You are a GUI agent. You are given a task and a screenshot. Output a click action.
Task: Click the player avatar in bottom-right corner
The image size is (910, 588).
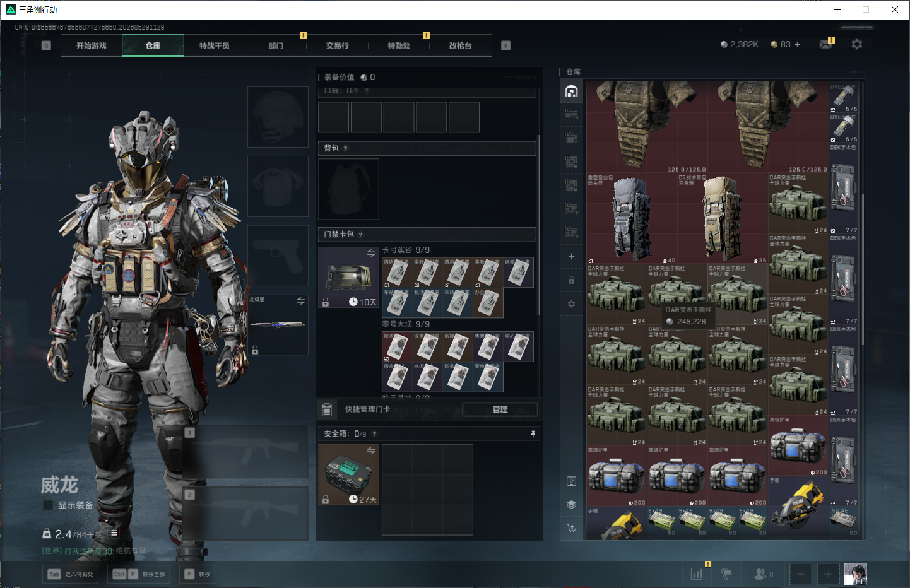tap(856, 574)
